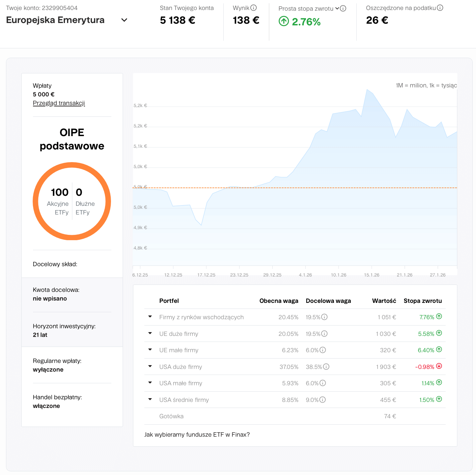Image resolution: width=476 pixels, height=475 pixels.
Task: Open Przegląd transakcji link
Action: coord(59,103)
